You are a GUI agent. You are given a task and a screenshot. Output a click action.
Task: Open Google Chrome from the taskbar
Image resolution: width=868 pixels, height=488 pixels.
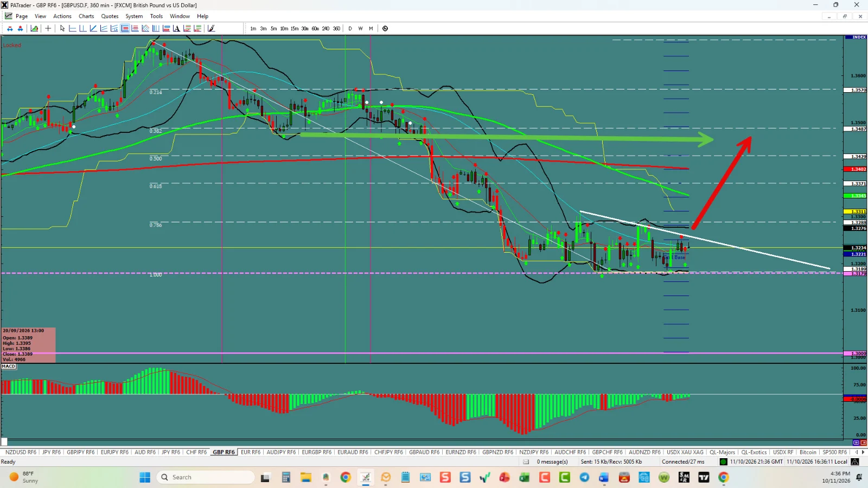point(346,477)
